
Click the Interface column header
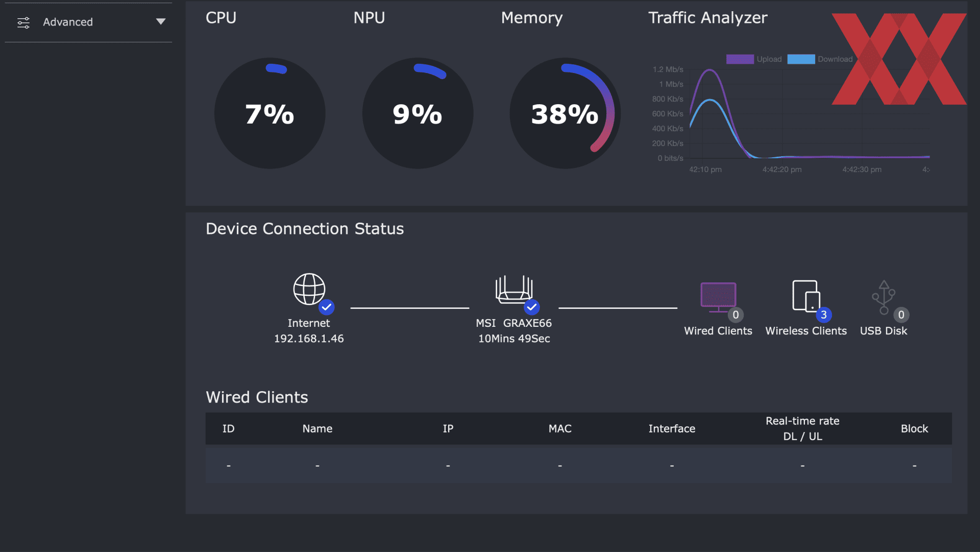tap(672, 429)
